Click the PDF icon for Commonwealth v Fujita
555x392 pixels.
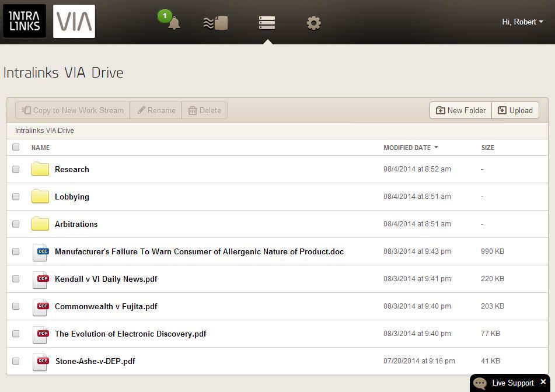point(40,307)
